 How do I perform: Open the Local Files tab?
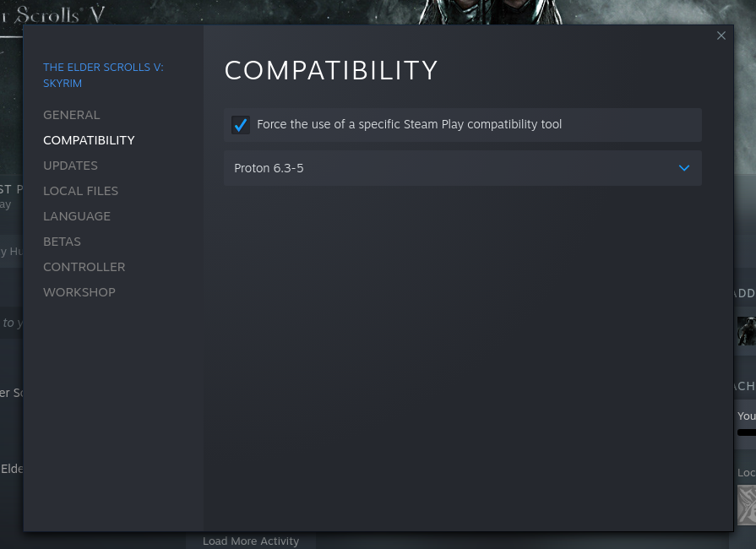click(80, 191)
